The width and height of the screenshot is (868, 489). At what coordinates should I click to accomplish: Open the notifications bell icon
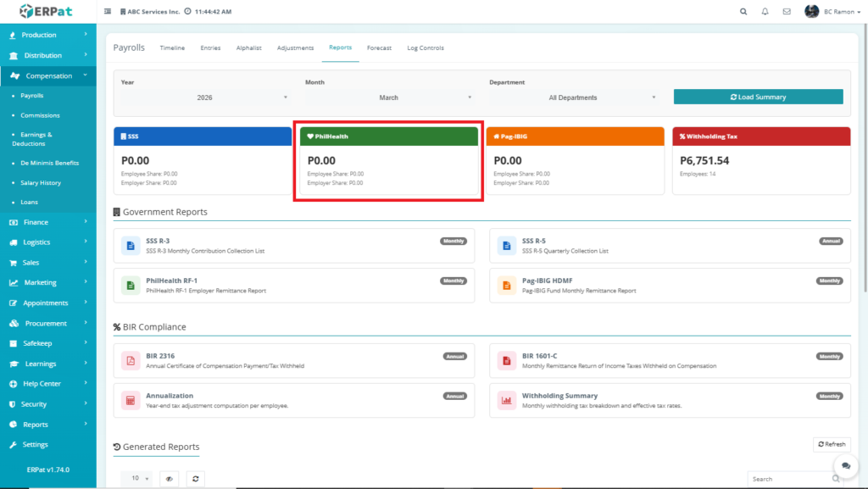[x=765, y=12]
